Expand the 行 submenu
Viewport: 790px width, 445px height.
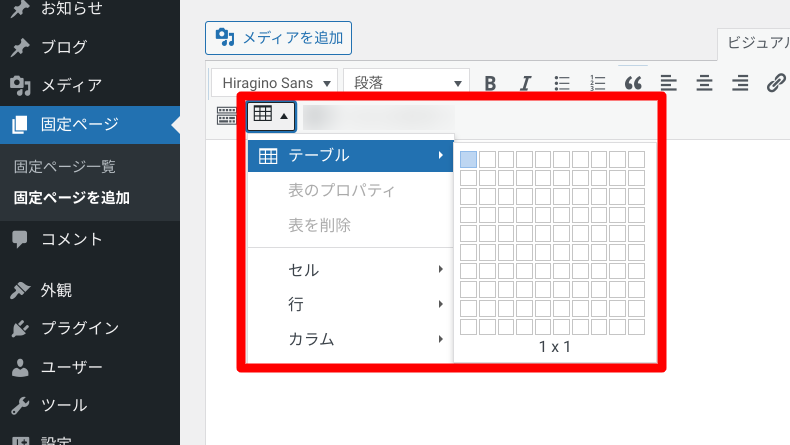point(351,304)
